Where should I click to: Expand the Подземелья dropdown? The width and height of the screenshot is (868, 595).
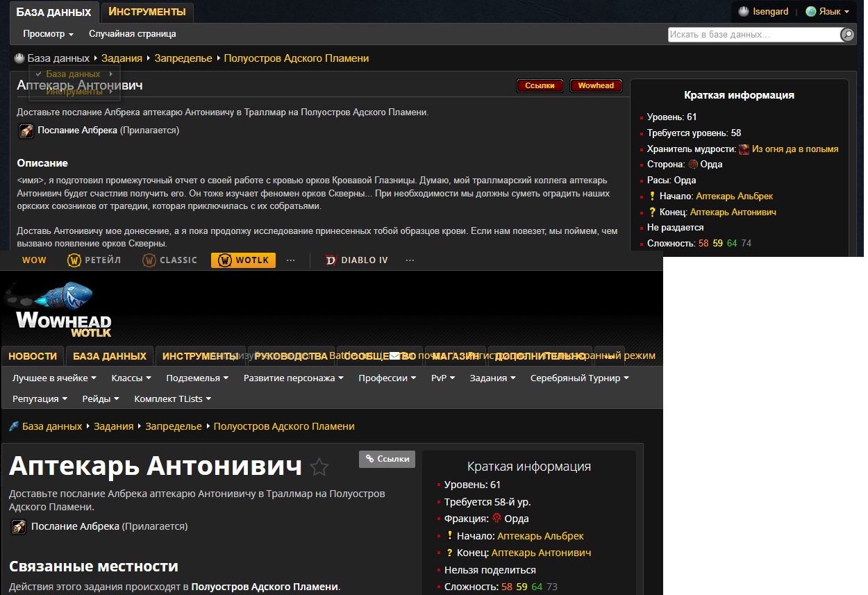(x=198, y=378)
